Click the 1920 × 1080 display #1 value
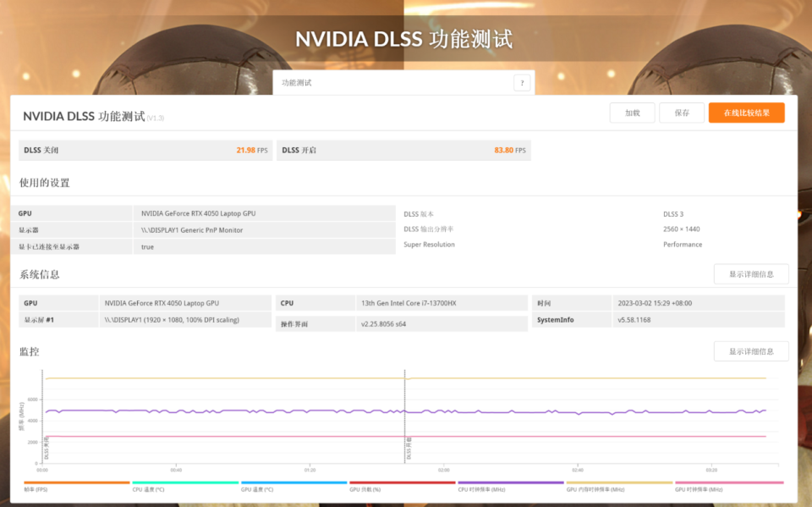This screenshot has width=812, height=507. tap(172, 320)
